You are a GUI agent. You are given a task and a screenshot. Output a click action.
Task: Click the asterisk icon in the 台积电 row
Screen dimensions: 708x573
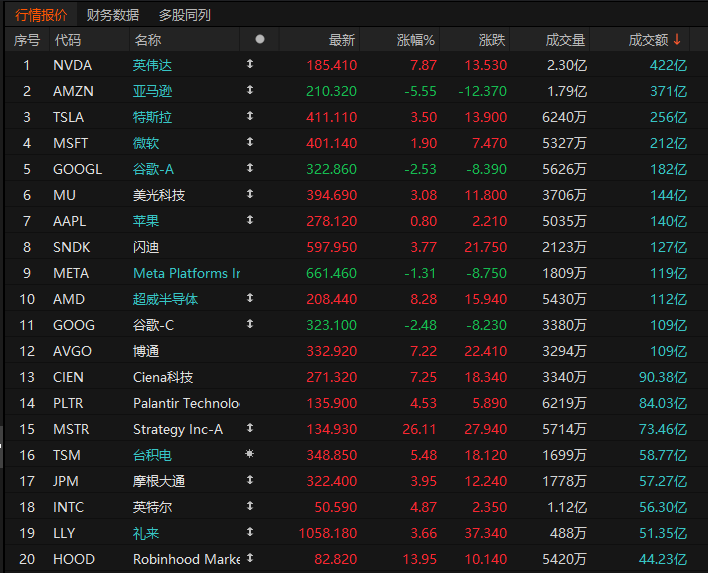click(x=250, y=454)
